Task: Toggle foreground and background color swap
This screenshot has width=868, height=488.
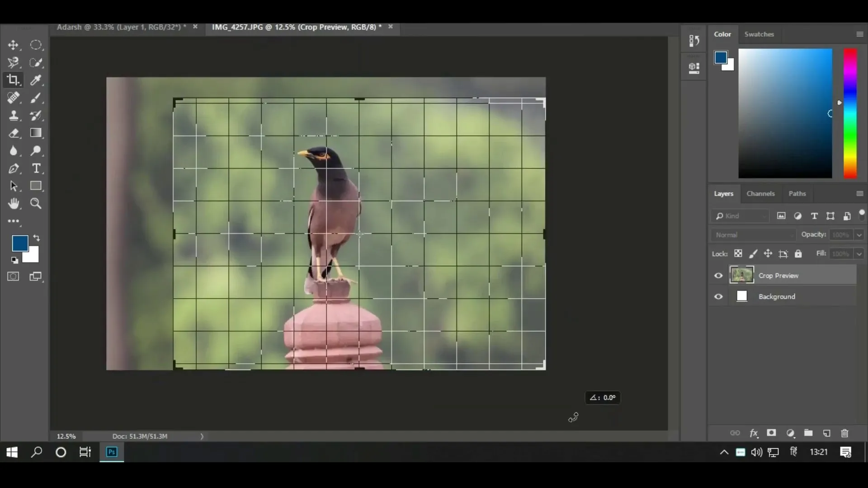Action: (36, 237)
